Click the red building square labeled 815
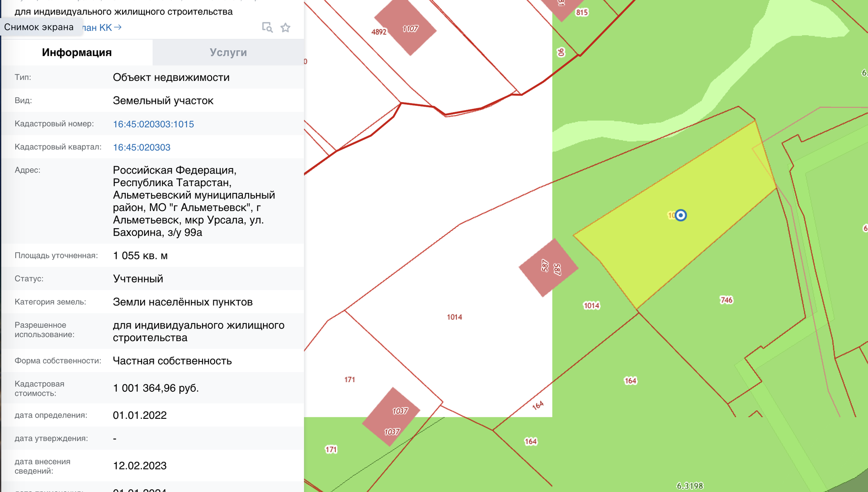 pyautogui.click(x=562, y=9)
